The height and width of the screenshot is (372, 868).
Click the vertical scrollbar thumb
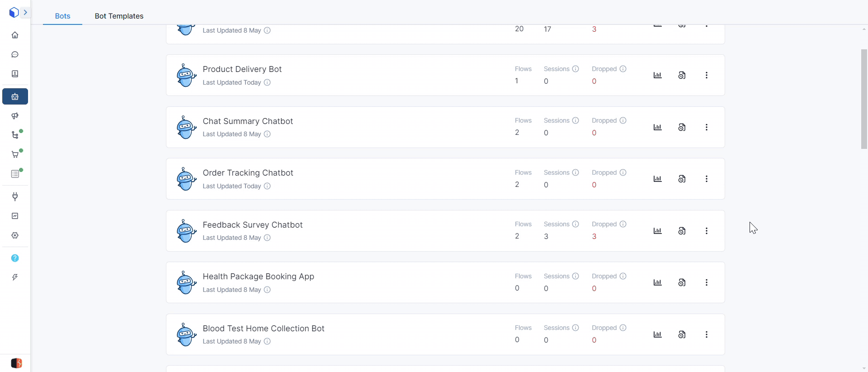pyautogui.click(x=864, y=99)
